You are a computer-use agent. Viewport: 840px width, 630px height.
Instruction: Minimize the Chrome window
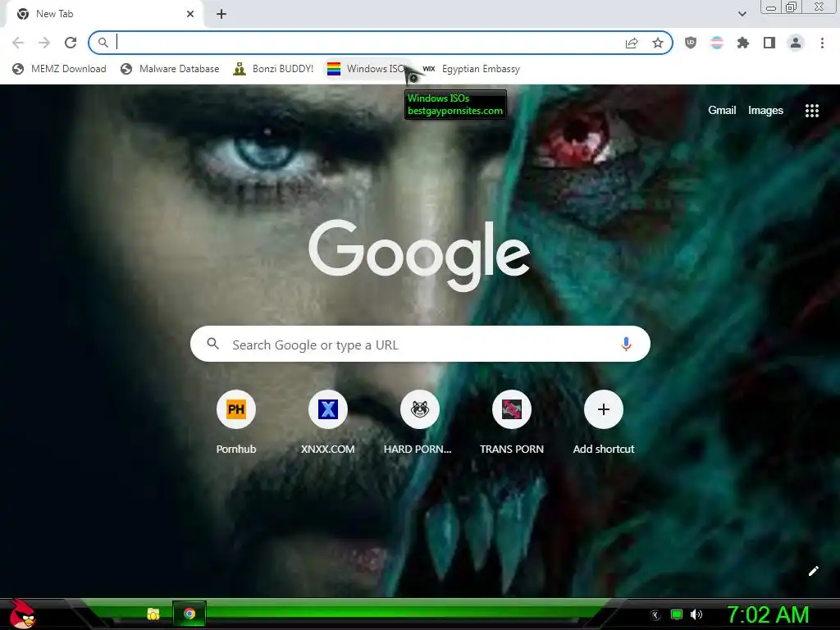coord(771,7)
